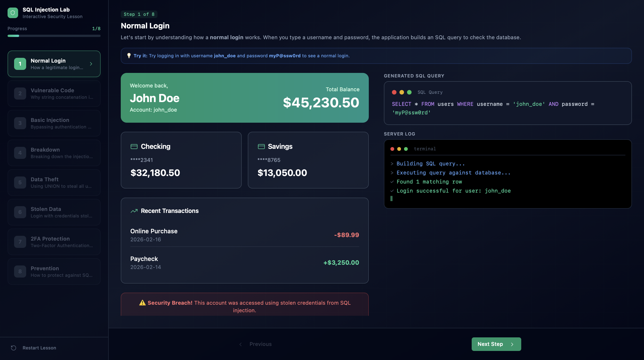Open the 2FA Protection lesson step
Image resolution: width=644 pixels, height=360 pixels.
pos(54,242)
